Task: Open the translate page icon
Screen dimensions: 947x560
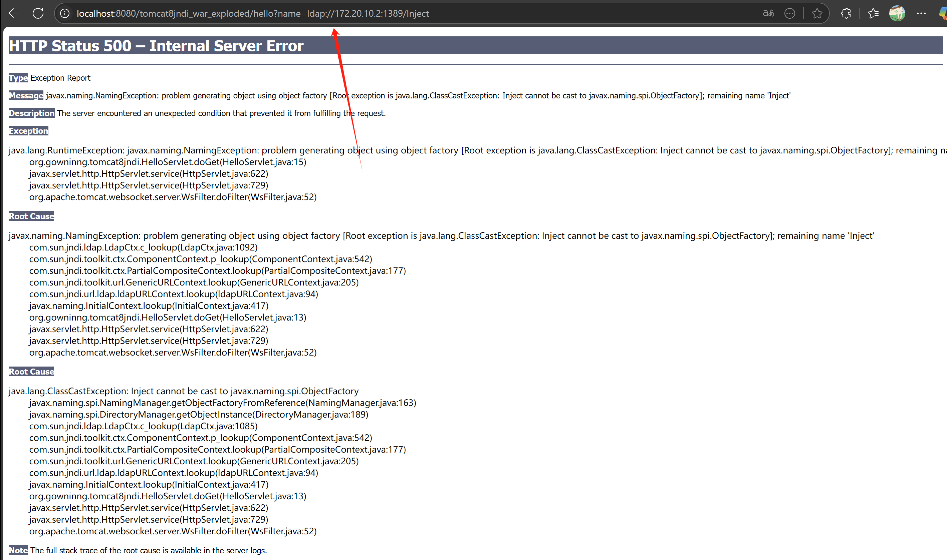Action: 768,13
